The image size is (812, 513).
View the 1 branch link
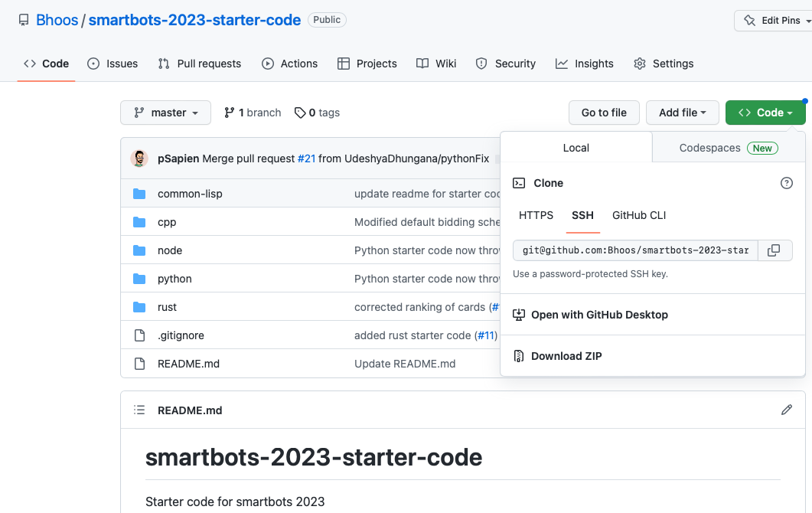253,113
